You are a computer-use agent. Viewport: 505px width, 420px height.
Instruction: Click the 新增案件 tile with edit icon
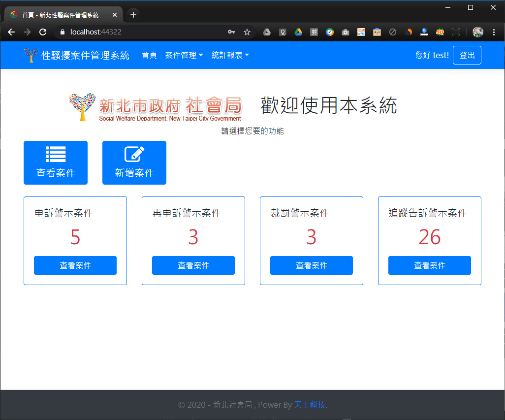click(134, 162)
